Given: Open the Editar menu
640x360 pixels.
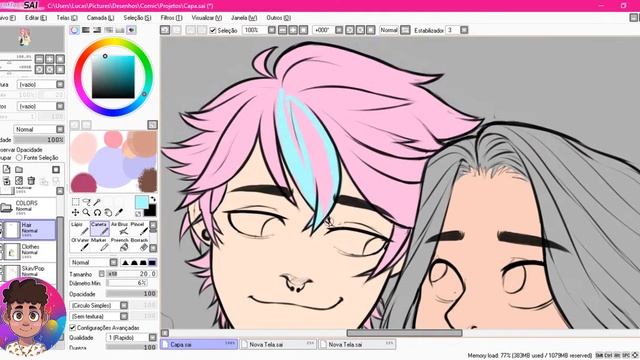Looking at the screenshot, I should pyautogui.click(x=36, y=18).
